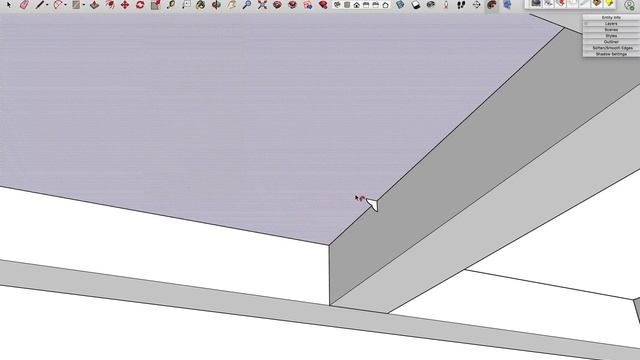Viewport: 640px width, 360px height.
Task: Open the Paint Bucket tool
Action: (x=200, y=5)
